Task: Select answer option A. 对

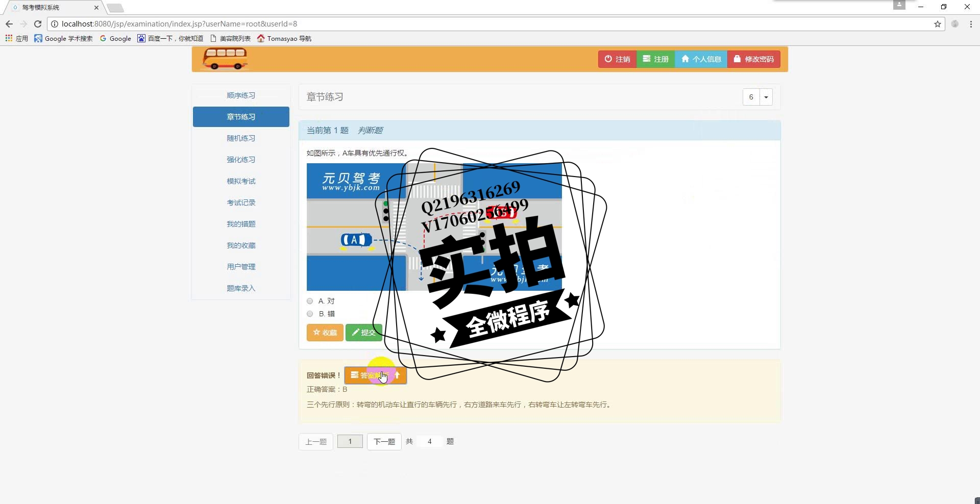Action: [x=310, y=301]
